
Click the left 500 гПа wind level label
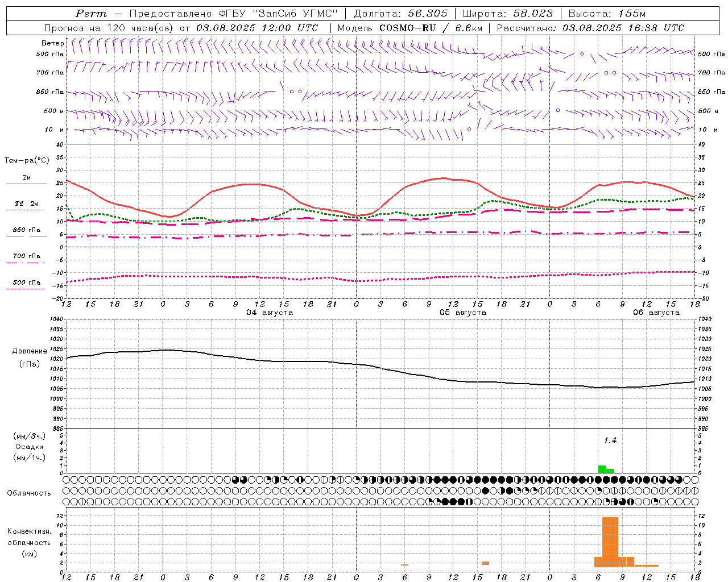point(50,54)
